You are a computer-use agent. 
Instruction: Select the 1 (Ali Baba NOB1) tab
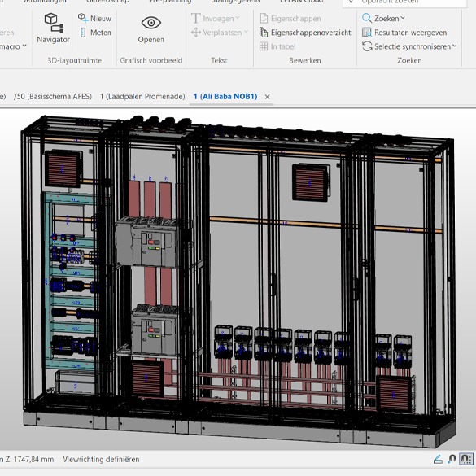[x=225, y=97]
